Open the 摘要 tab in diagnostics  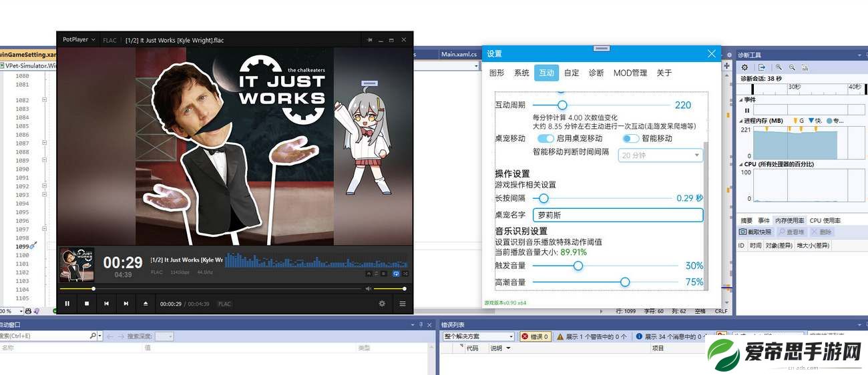click(x=746, y=220)
